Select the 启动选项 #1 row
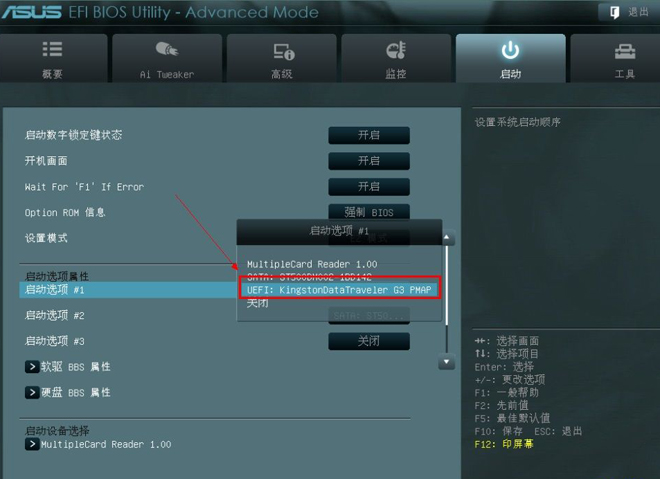 pos(128,290)
